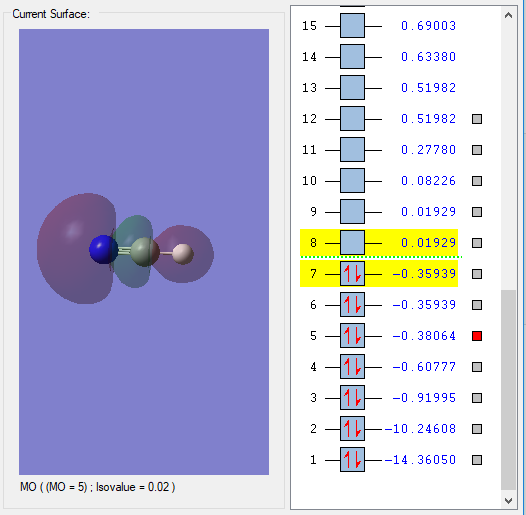
Task: Select the LUMO orbital 8 box
Action: (x=352, y=243)
